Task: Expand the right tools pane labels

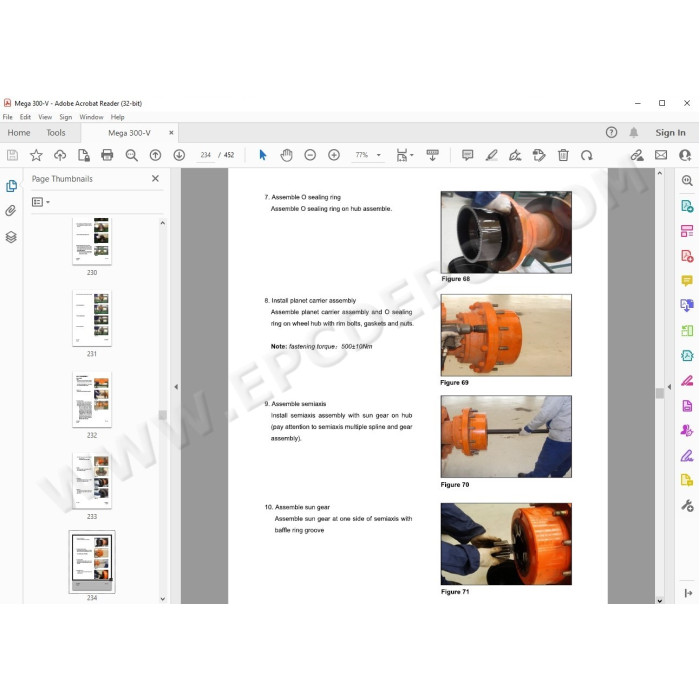Action: (x=688, y=593)
